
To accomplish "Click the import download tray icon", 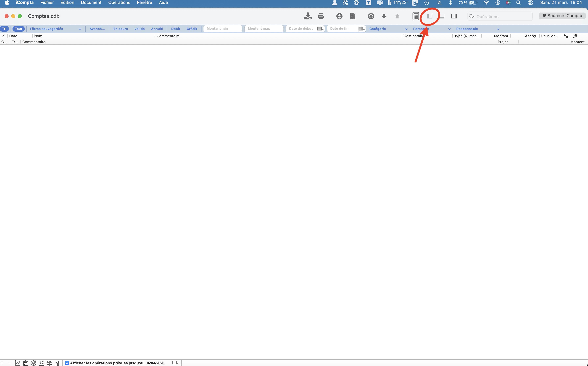I will click(307, 16).
